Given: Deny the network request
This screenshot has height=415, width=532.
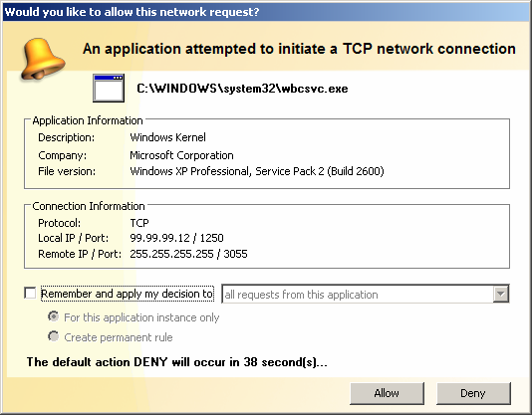Looking at the screenshot, I should [x=473, y=393].
